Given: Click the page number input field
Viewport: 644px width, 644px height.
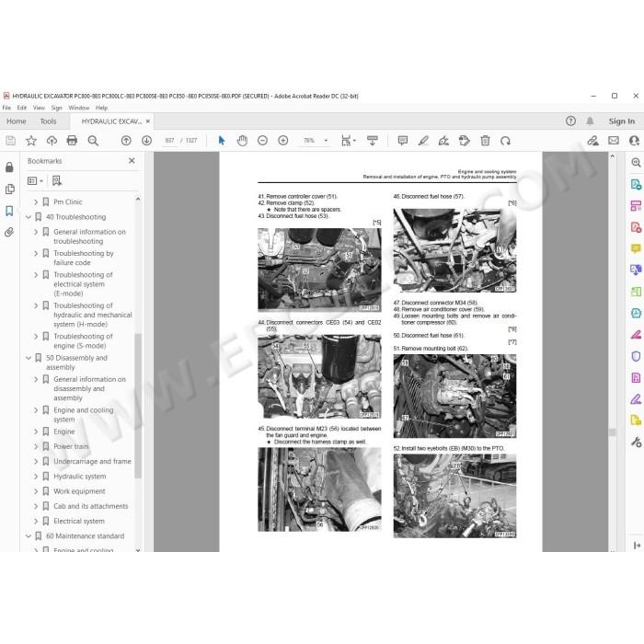Looking at the screenshot, I should click(169, 141).
